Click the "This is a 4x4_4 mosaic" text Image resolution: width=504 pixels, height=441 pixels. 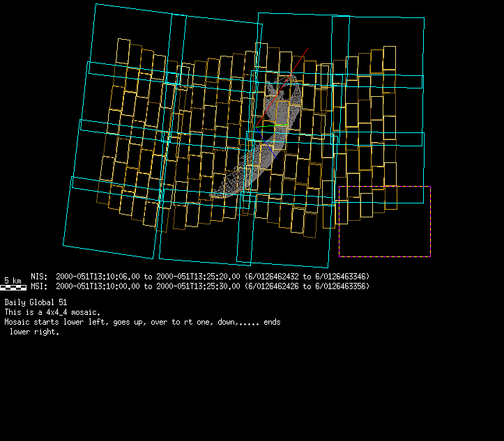(x=52, y=312)
